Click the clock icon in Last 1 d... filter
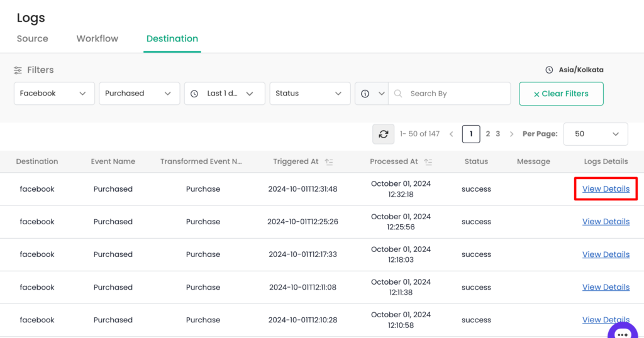The image size is (644, 338). (x=194, y=94)
